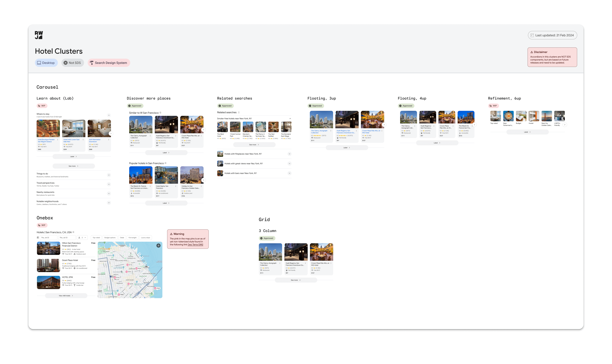Select the Desktop tag in header
Screen dimensions: 612x364
tap(46, 63)
